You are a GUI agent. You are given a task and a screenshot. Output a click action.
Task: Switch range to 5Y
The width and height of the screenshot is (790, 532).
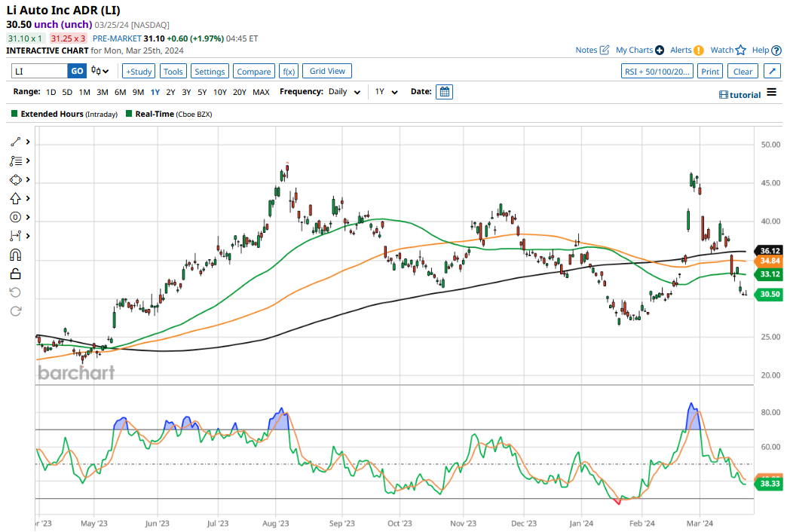(202, 92)
